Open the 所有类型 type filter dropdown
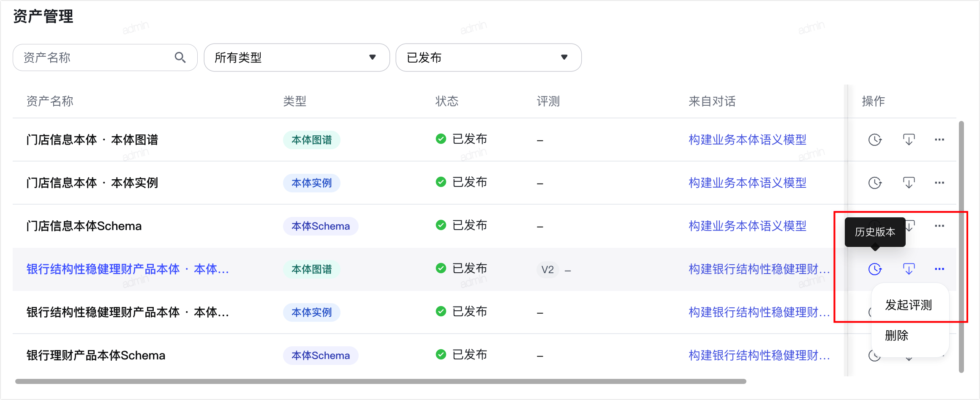This screenshot has width=980, height=400. click(297, 58)
